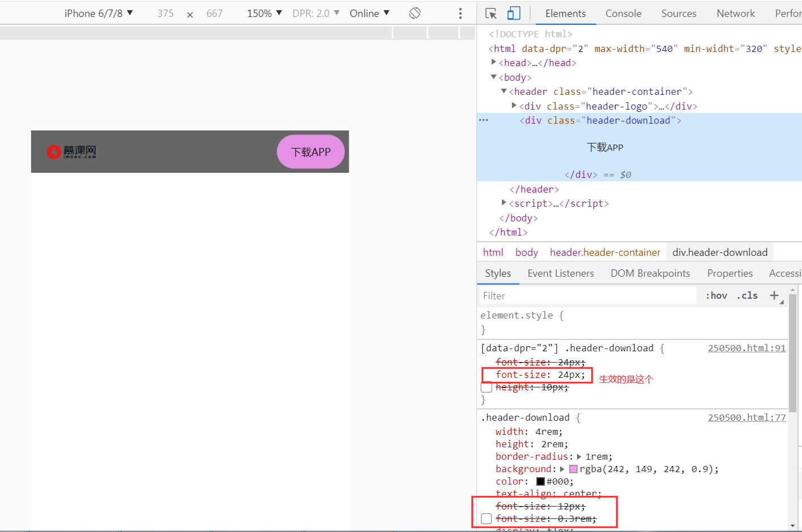802x532 pixels.
Task: Open the DPR: 2.0 dropdown
Action: click(316, 13)
